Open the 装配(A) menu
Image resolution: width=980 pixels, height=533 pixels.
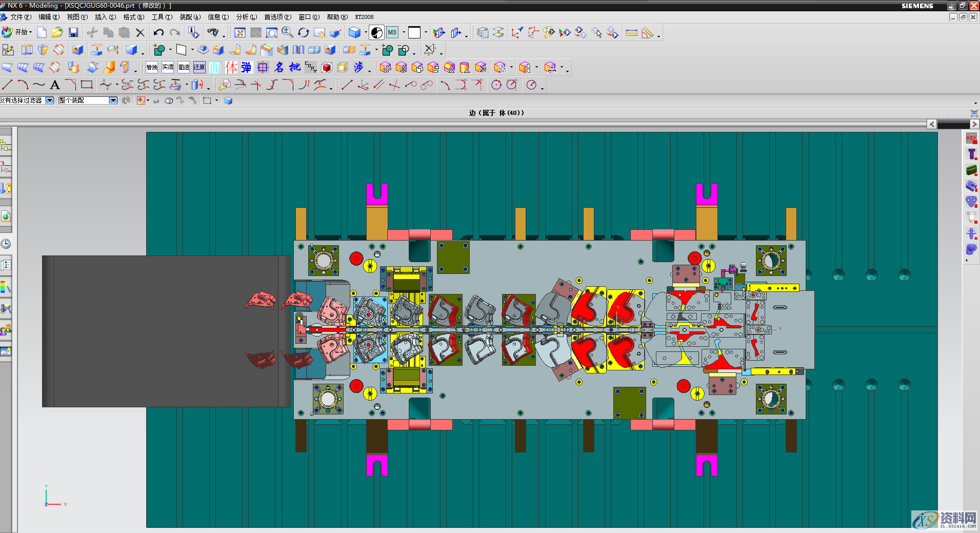click(x=190, y=17)
